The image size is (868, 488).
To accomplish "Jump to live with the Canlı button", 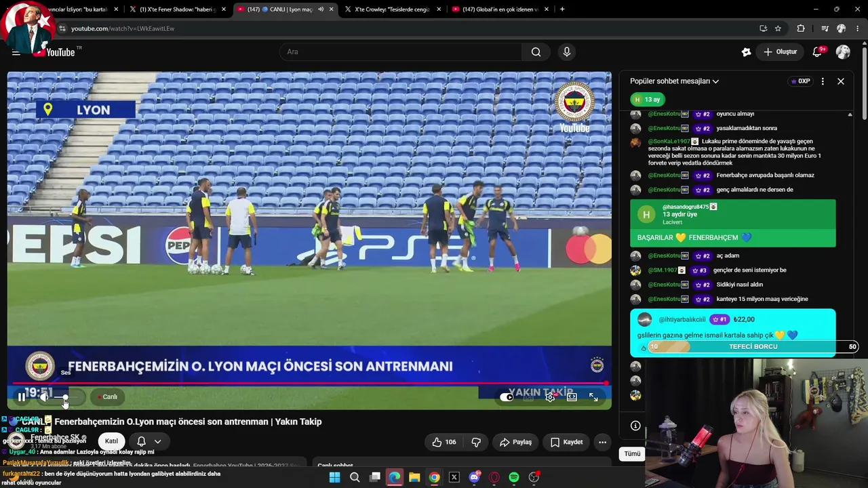I will tap(108, 397).
